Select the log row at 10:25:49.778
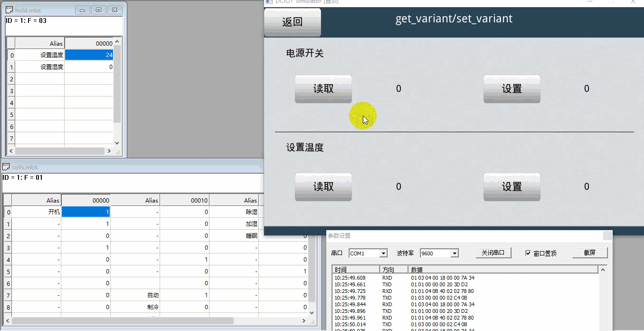Screen dimensions: 644x331 click(465, 298)
